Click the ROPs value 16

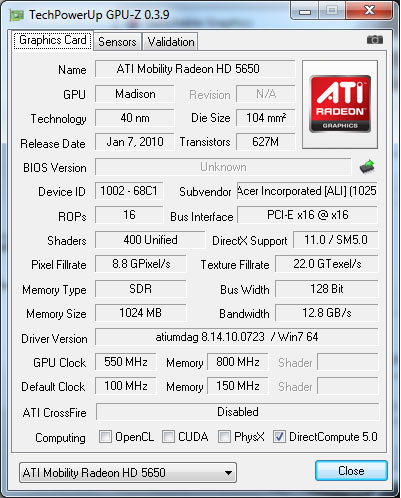tap(129, 215)
